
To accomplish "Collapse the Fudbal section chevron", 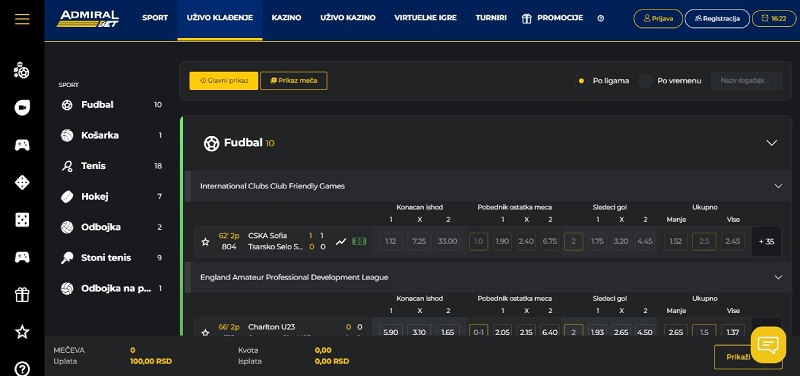I will (x=771, y=143).
